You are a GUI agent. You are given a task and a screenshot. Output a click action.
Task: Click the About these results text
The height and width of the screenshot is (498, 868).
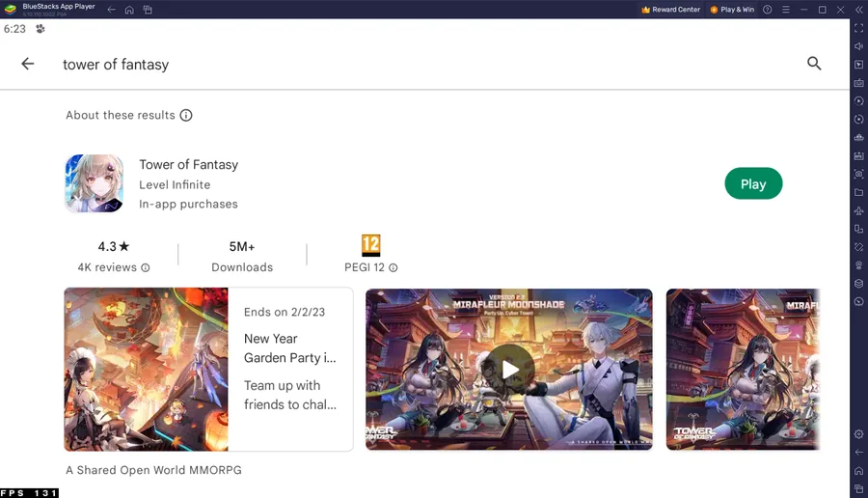[x=121, y=115]
